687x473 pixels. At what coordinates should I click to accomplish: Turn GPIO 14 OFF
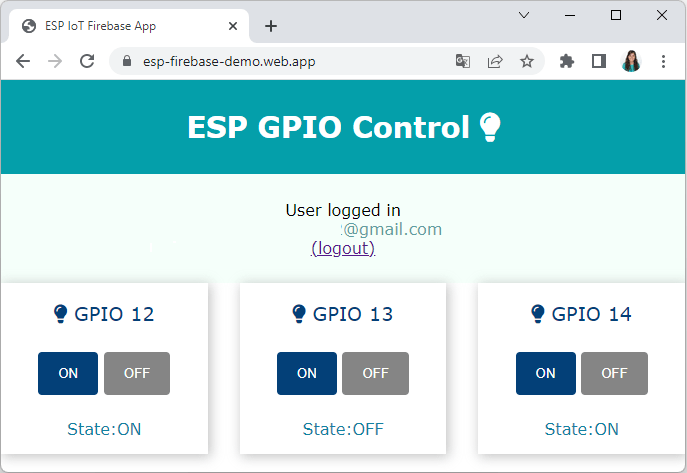[614, 373]
